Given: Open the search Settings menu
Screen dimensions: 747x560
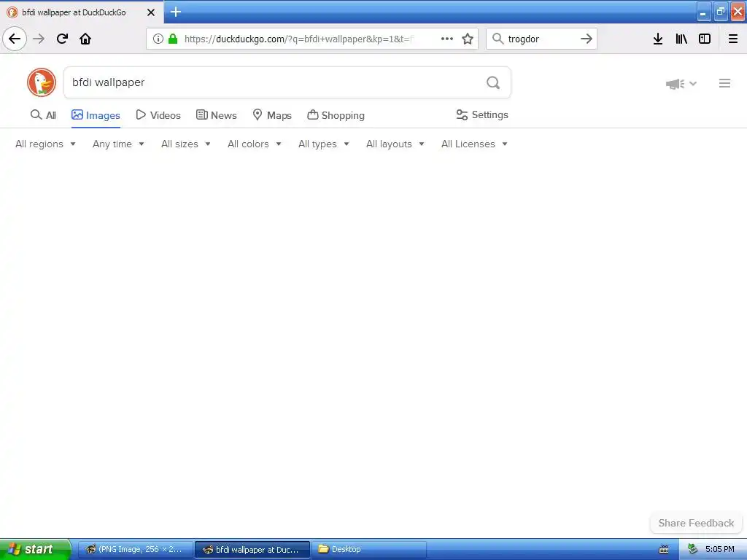Looking at the screenshot, I should [x=482, y=114].
